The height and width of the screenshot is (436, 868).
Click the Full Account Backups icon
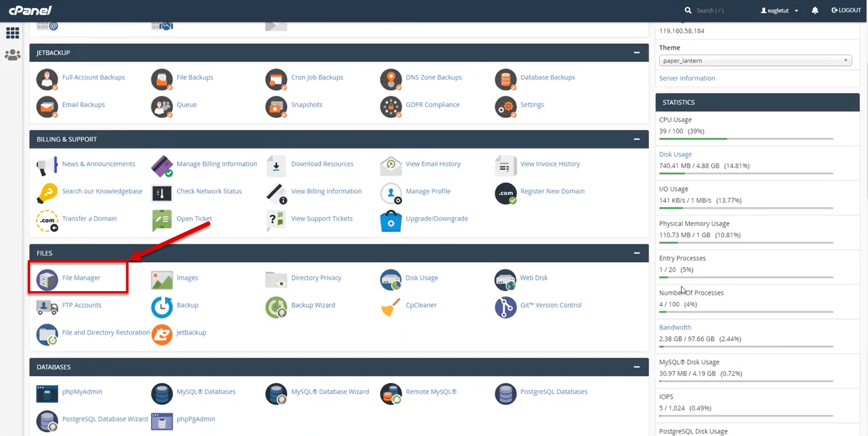pos(47,79)
